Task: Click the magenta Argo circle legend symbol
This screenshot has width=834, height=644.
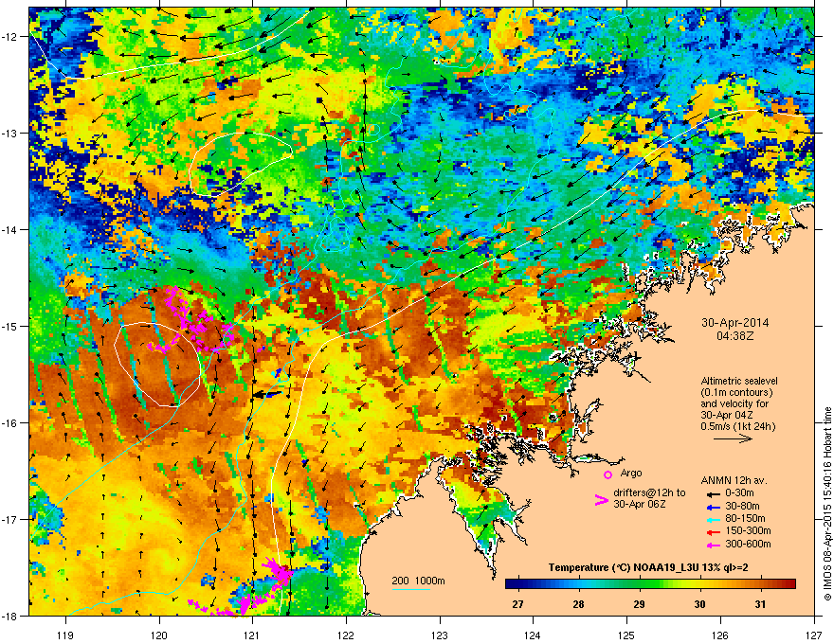Action: click(x=607, y=474)
